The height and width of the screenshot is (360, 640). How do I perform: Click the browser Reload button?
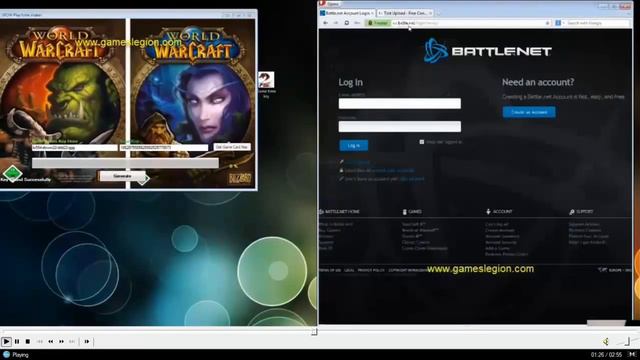[x=347, y=23]
